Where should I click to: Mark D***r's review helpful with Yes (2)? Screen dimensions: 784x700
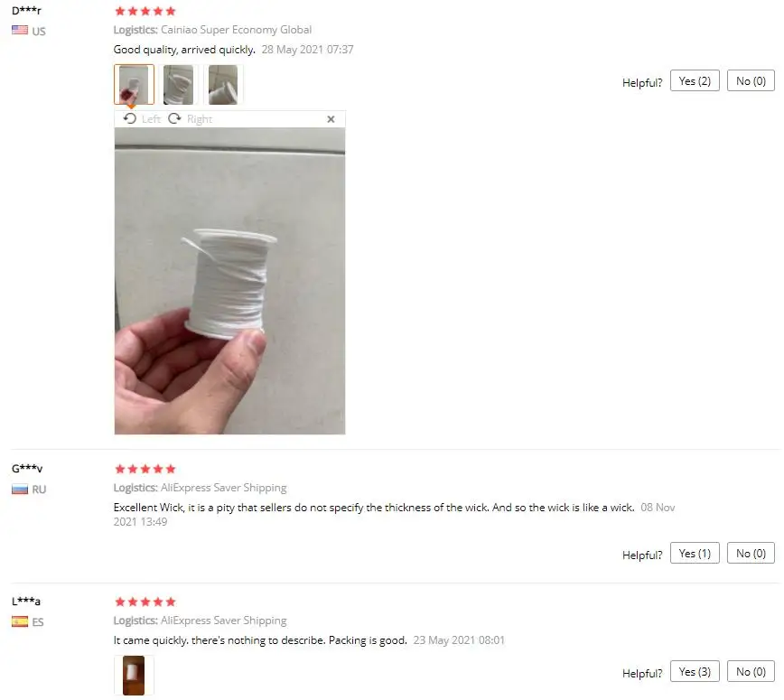[695, 81]
